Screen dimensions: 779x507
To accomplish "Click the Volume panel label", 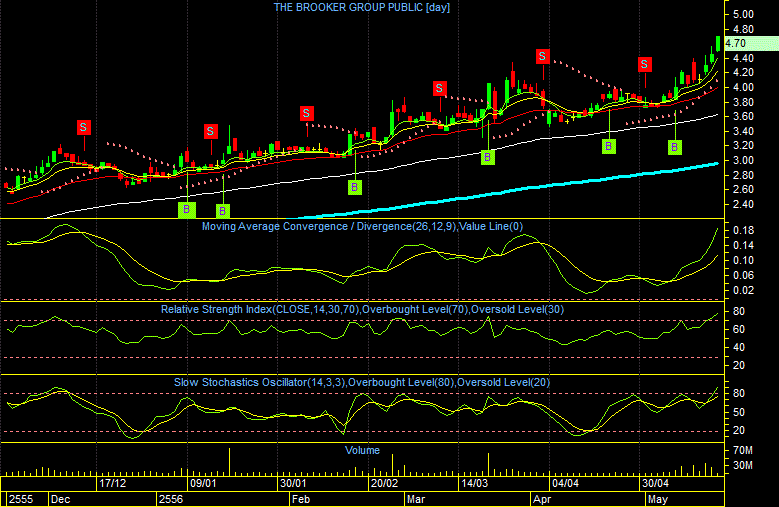I will [362, 450].
